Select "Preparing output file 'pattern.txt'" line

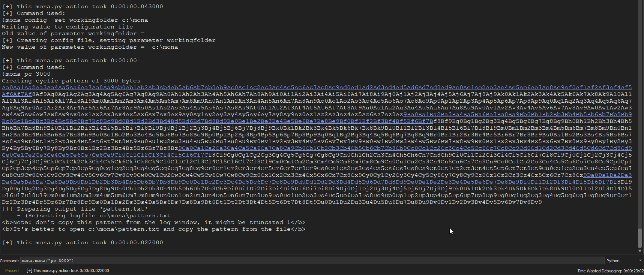pos(75,209)
